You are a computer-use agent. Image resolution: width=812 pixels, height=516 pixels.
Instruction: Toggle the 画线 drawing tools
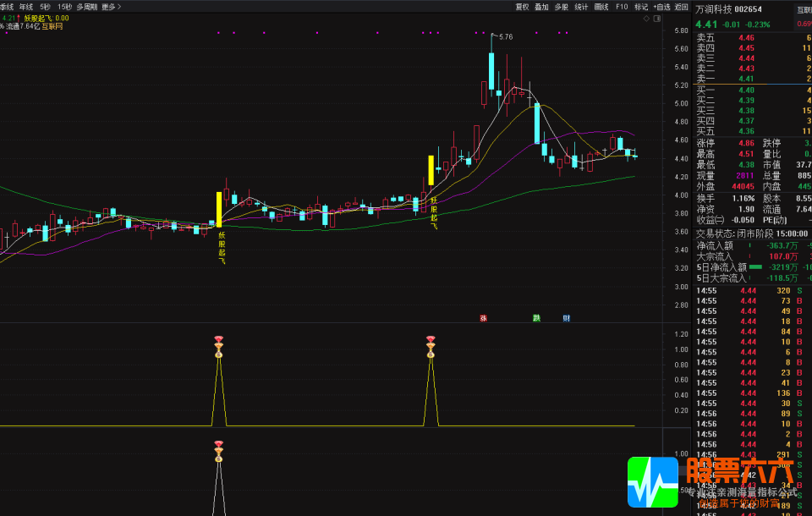601,7
